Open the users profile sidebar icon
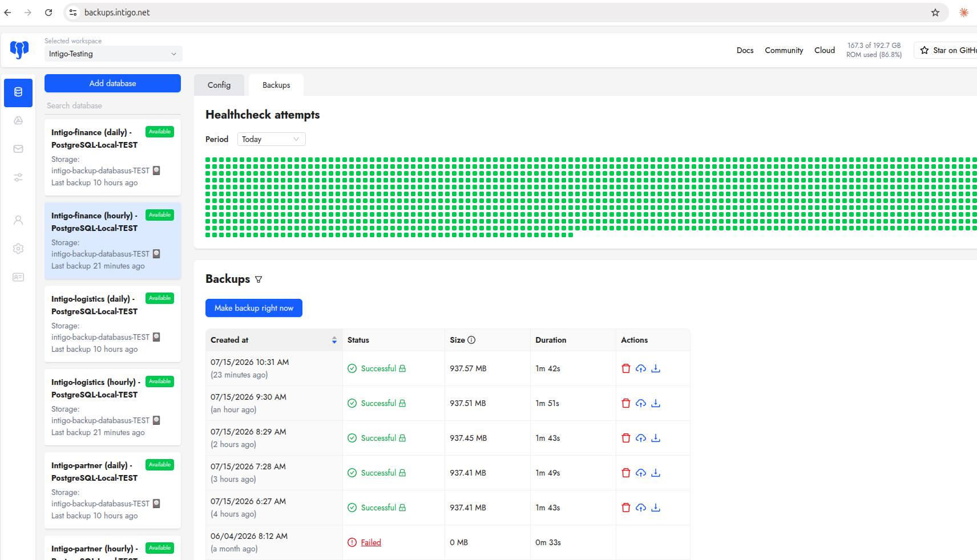 [x=18, y=220]
